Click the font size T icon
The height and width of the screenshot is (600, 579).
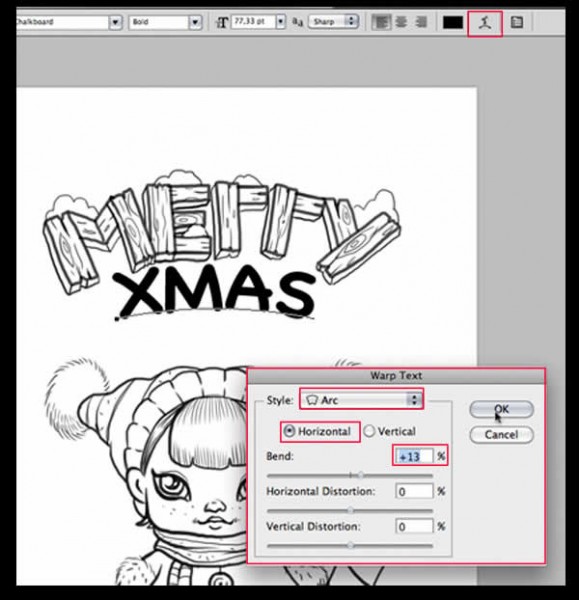222,23
